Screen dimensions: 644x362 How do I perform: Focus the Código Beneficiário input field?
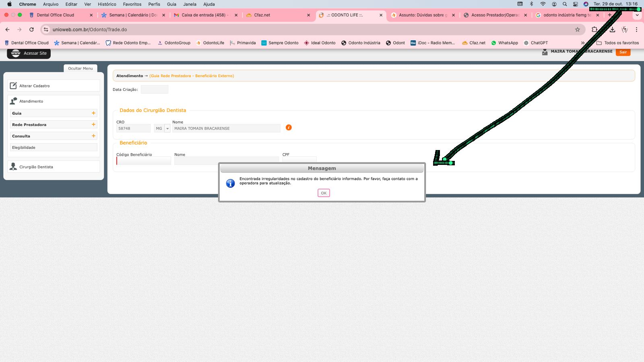144,160
